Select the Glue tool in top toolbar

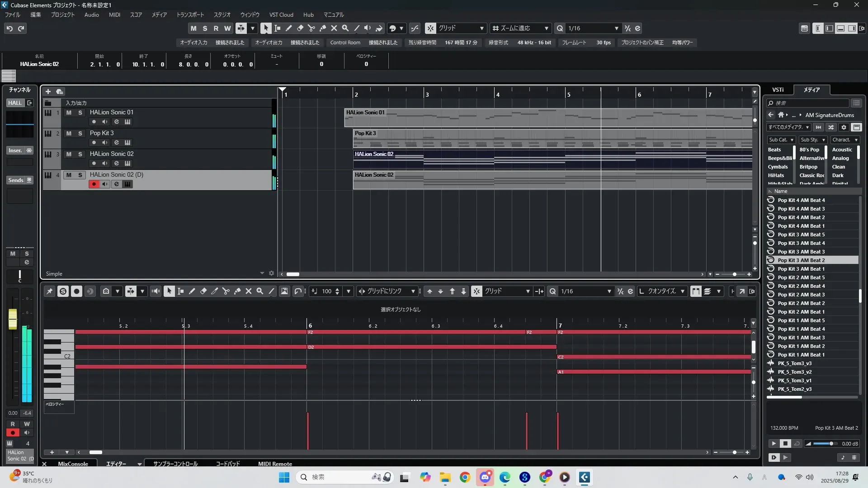[322, 28]
